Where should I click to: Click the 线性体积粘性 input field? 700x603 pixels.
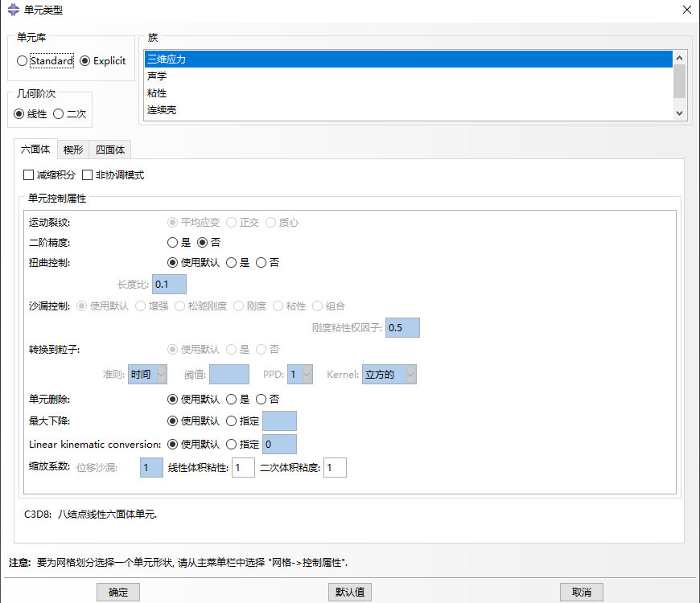[x=243, y=468]
